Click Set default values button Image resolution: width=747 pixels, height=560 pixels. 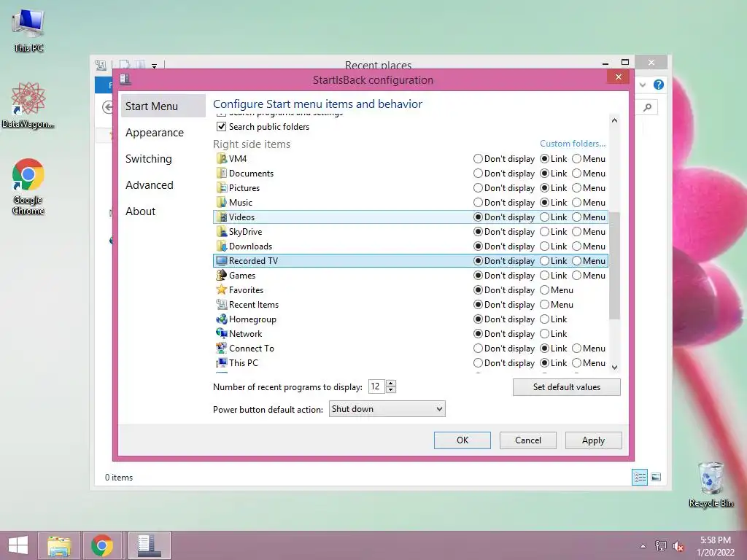pos(566,387)
